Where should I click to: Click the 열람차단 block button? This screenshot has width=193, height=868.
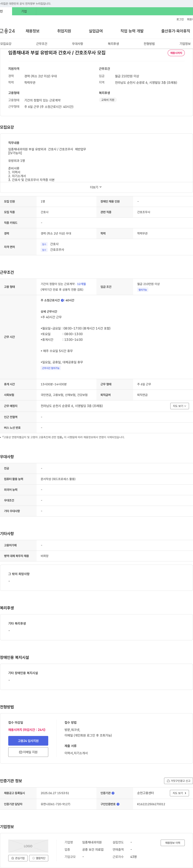[39, 858]
